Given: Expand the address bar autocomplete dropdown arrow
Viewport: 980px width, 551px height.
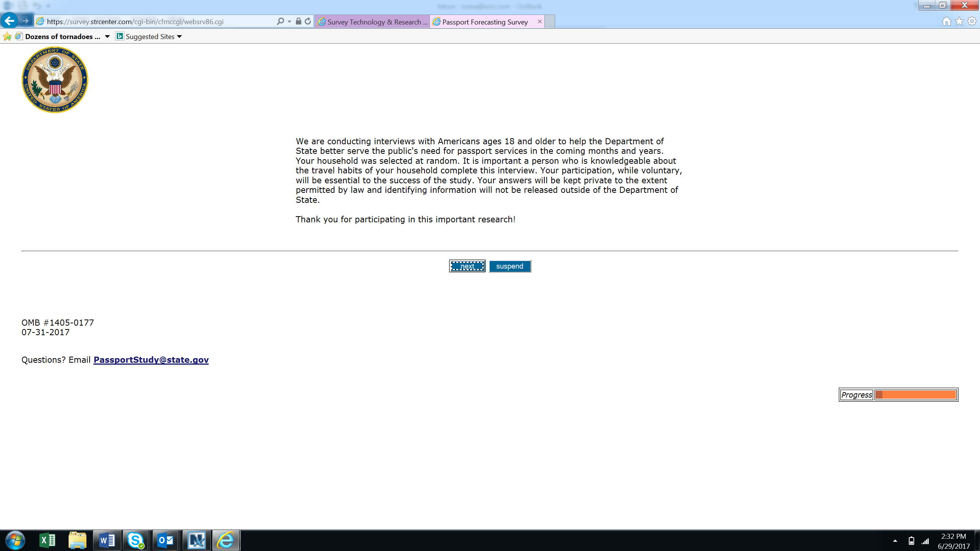Looking at the screenshot, I should [x=289, y=22].
